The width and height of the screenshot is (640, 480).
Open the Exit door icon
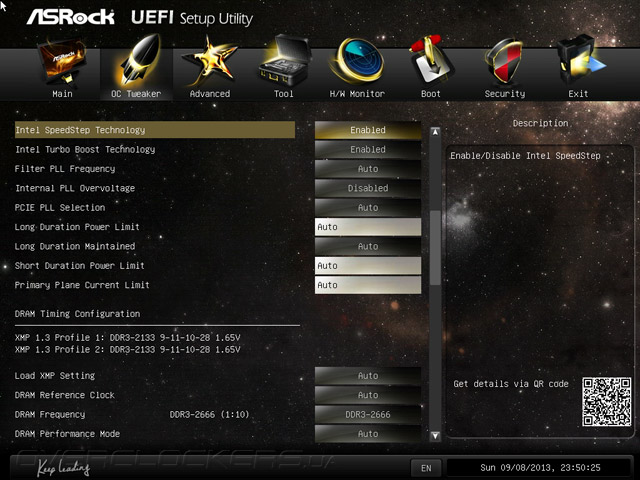(580, 60)
